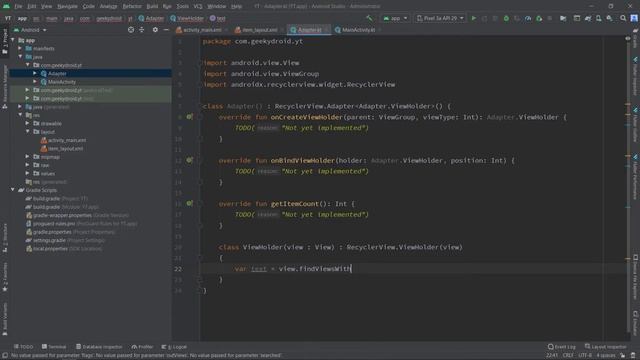Switch to activity_main.xml editor tab
This screenshot has height=360, width=640.
[202, 30]
